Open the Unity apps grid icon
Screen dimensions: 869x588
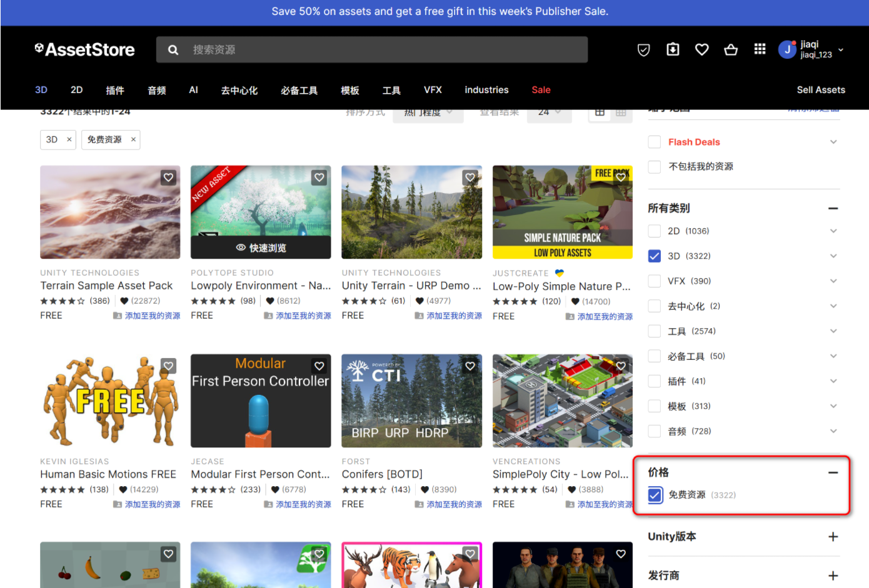[760, 49]
